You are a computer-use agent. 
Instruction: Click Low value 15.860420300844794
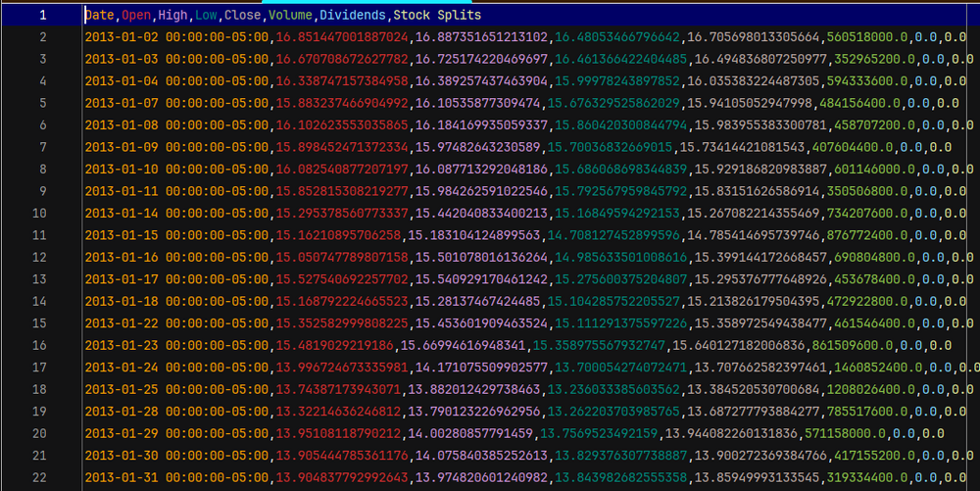click(621, 124)
